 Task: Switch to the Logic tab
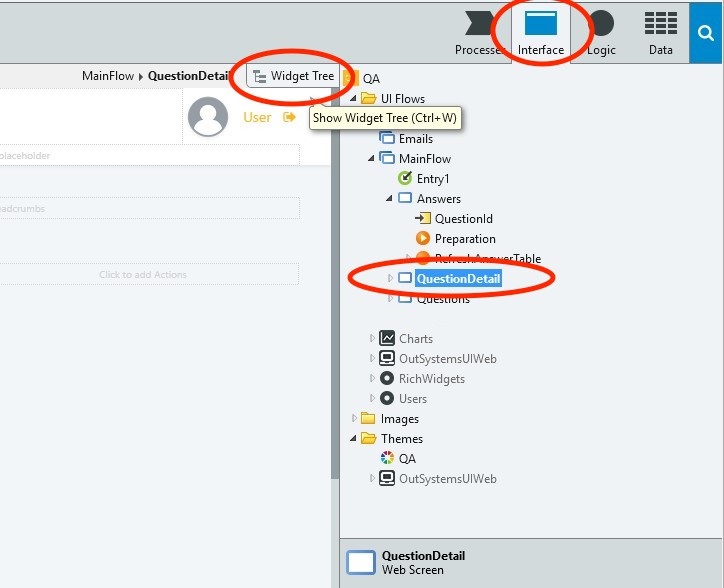(x=601, y=33)
